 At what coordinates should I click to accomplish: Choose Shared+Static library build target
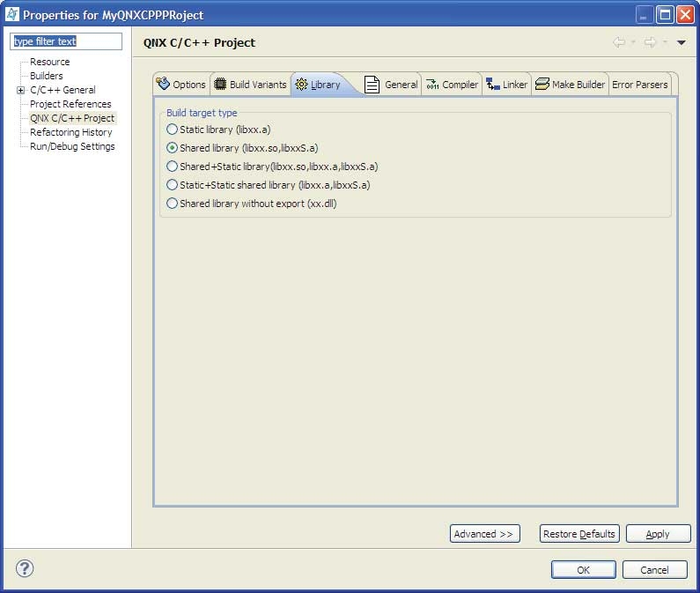tap(172, 167)
